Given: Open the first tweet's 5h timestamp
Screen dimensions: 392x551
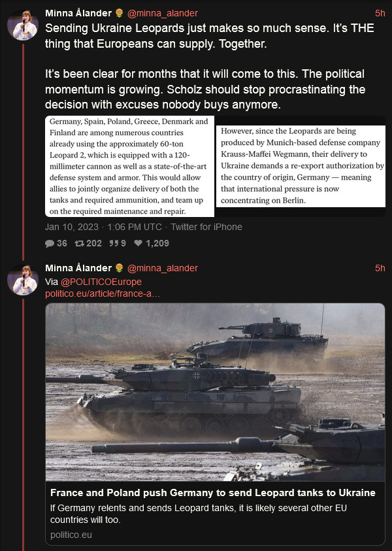Looking at the screenshot, I should 380,13.
